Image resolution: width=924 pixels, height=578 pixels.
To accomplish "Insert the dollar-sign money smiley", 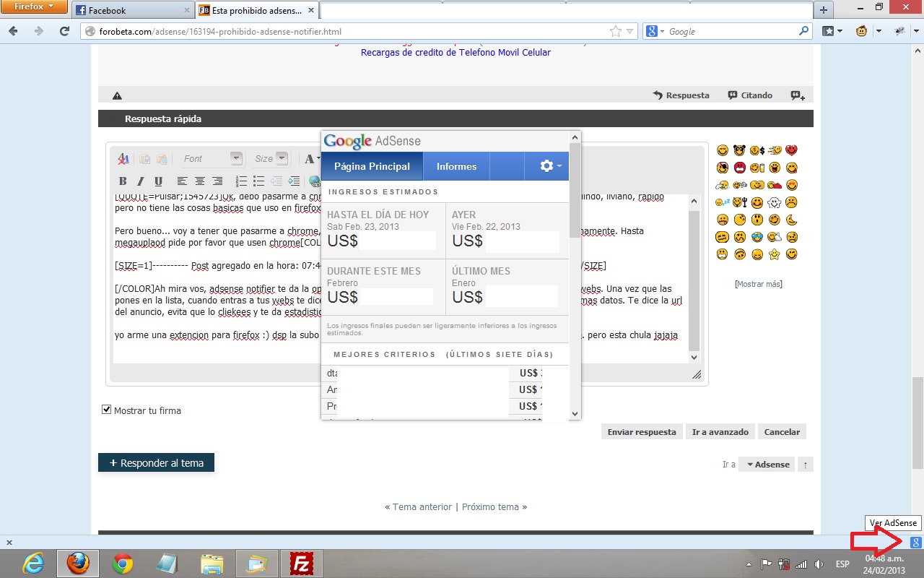I will [757, 150].
